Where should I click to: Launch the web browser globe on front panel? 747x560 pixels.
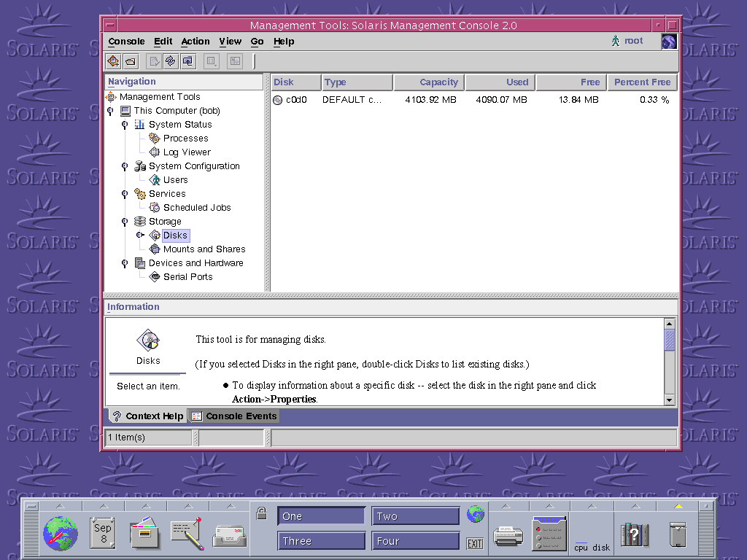61,533
